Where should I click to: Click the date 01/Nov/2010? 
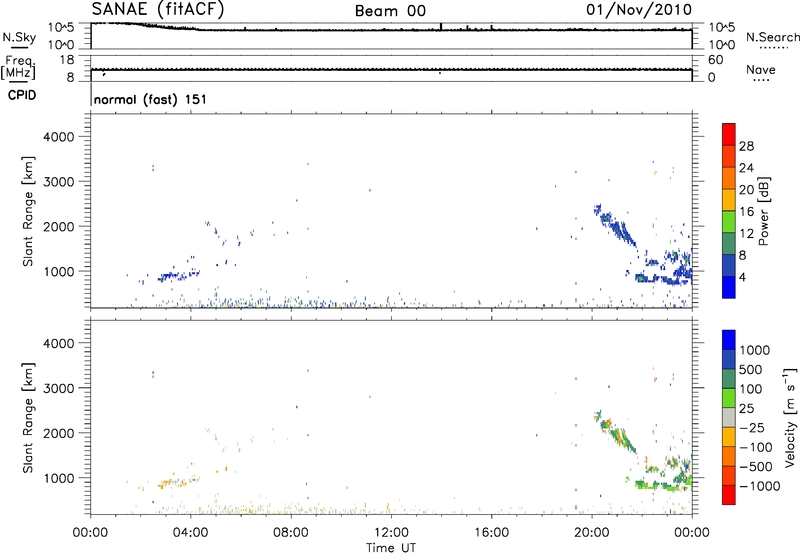click(x=639, y=10)
